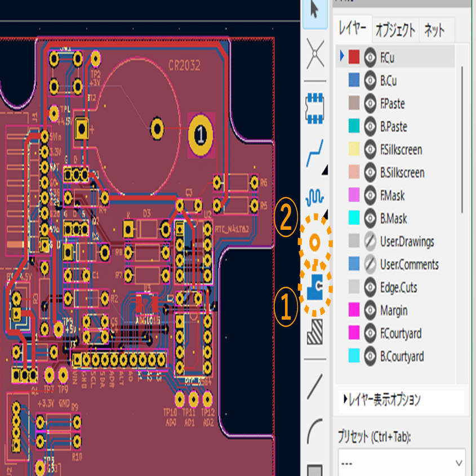This screenshot has height=476, width=476.
Task: Open the プリセット dropdown
Action: (x=402, y=463)
